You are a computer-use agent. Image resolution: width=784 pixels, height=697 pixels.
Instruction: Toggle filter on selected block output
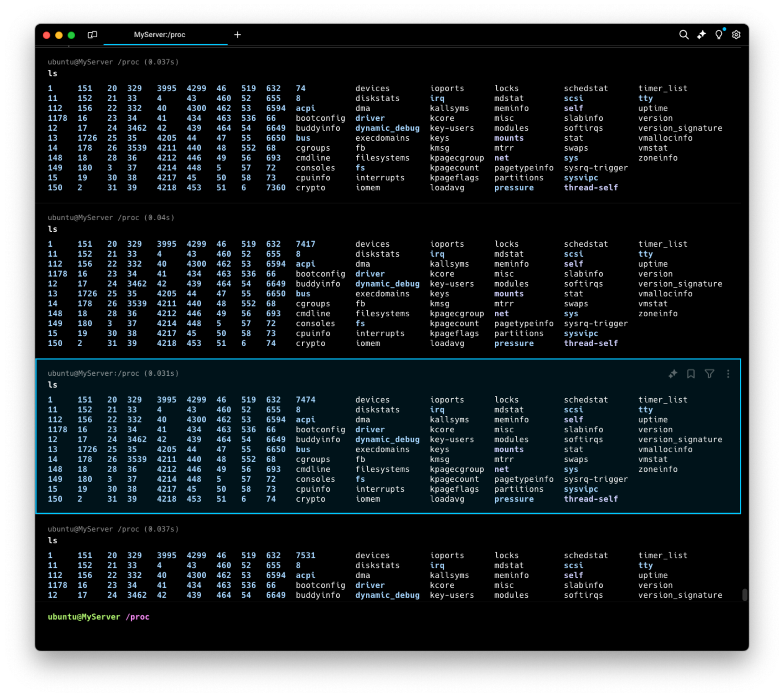click(x=709, y=374)
